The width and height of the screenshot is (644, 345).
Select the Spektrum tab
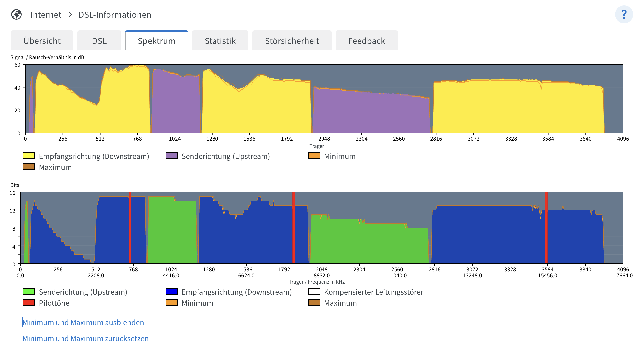tap(156, 41)
